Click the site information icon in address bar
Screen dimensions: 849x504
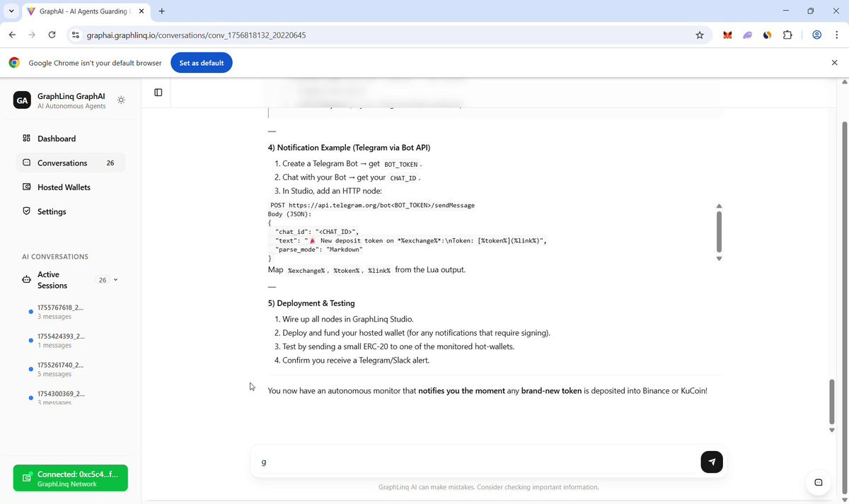76,35
